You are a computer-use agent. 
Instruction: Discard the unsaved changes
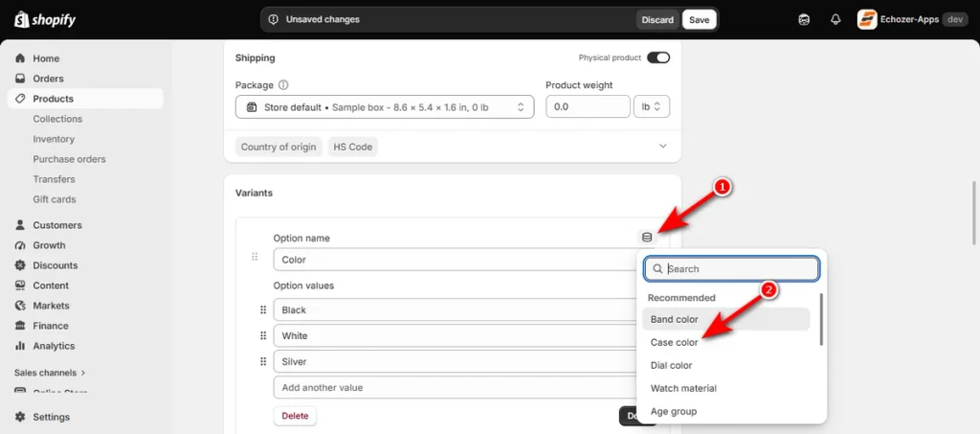point(657,19)
